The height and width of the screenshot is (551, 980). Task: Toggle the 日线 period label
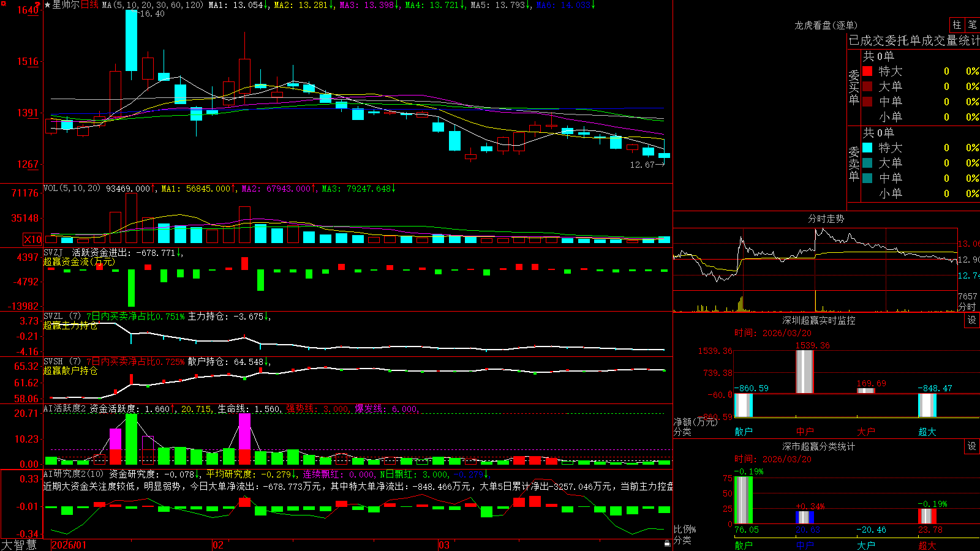point(89,5)
